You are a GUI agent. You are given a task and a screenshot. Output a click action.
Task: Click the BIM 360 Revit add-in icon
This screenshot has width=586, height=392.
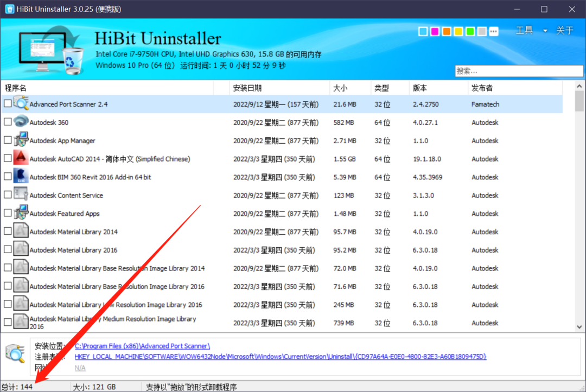click(21, 176)
